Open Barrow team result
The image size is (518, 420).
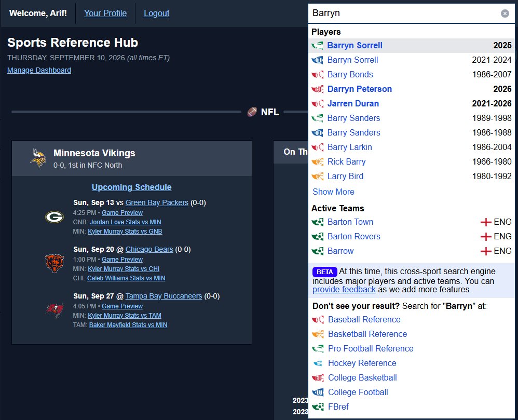point(411,251)
